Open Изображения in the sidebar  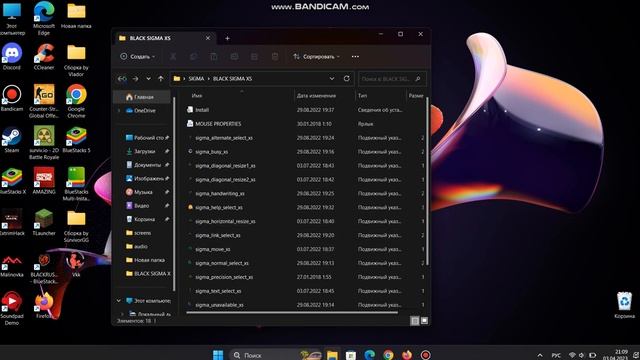click(144, 179)
